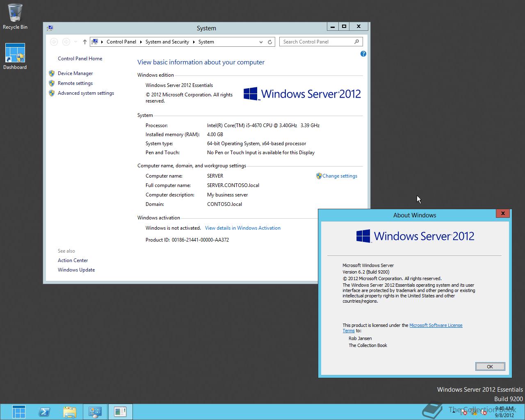Expand the address bar history dropdown
525x420 pixels.
click(x=261, y=42)
